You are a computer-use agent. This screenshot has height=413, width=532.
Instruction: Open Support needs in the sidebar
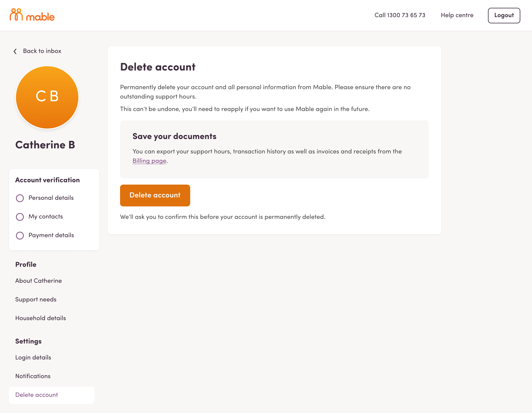pyautogui.click(x=36, y=300)
